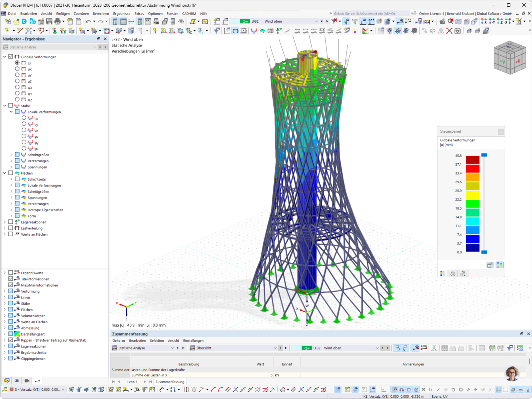Screen dimensions: 532x399
Task: Collapse the Flächen tree node
Action: point(5,173)
